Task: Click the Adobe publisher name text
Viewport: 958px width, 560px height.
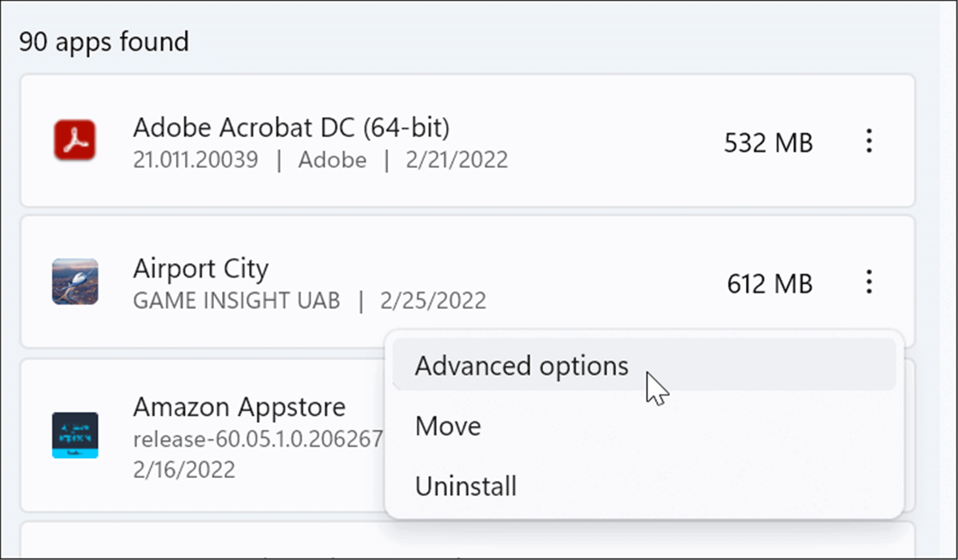Action: coord(333,160)
